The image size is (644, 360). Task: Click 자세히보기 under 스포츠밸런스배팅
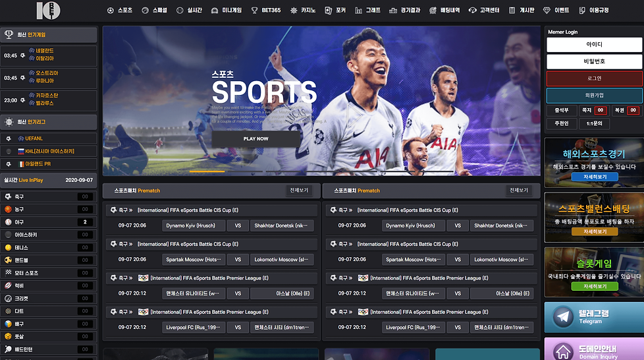[x=595, y=231]
